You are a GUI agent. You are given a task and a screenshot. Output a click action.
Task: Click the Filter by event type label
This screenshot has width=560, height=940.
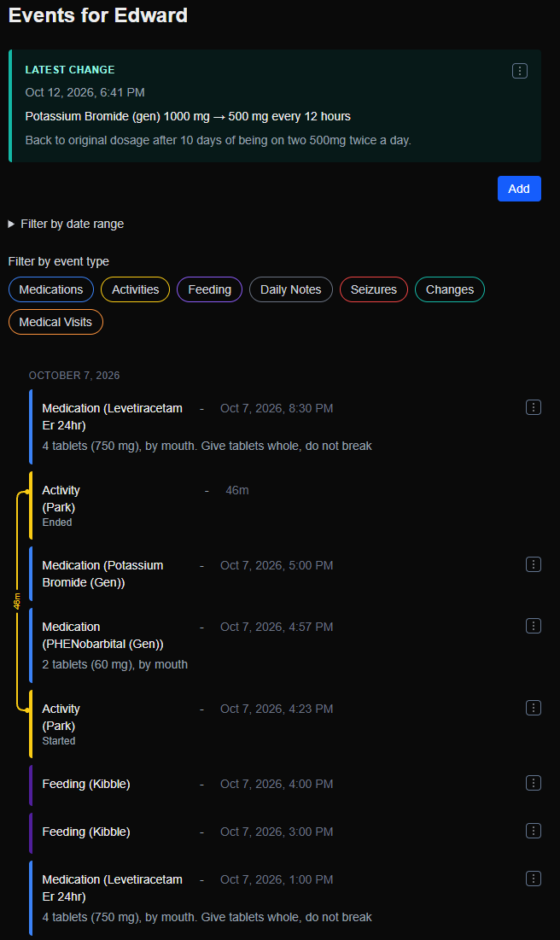coord(59,261)
